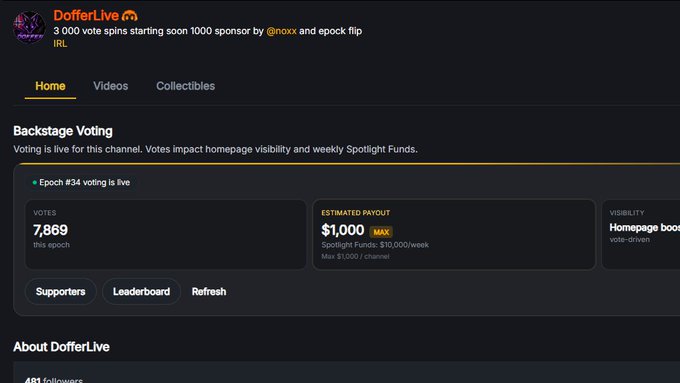
Task: Click the 7,869 votes count
Action: click(50, 230)
